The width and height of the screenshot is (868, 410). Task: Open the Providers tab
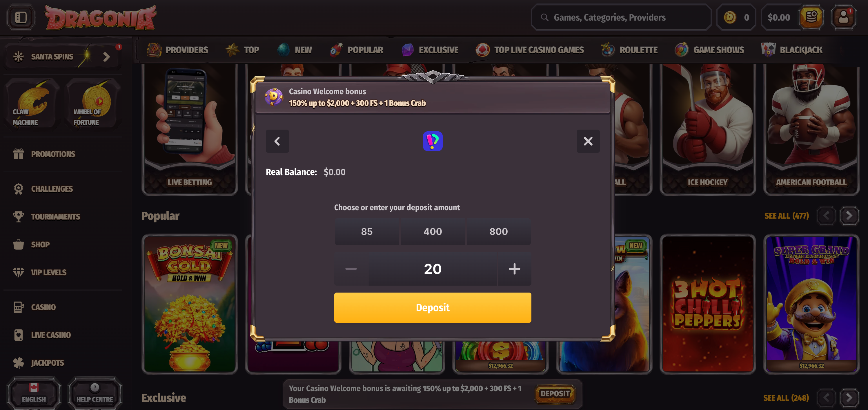pyautogui.click(x=178, y=50)
